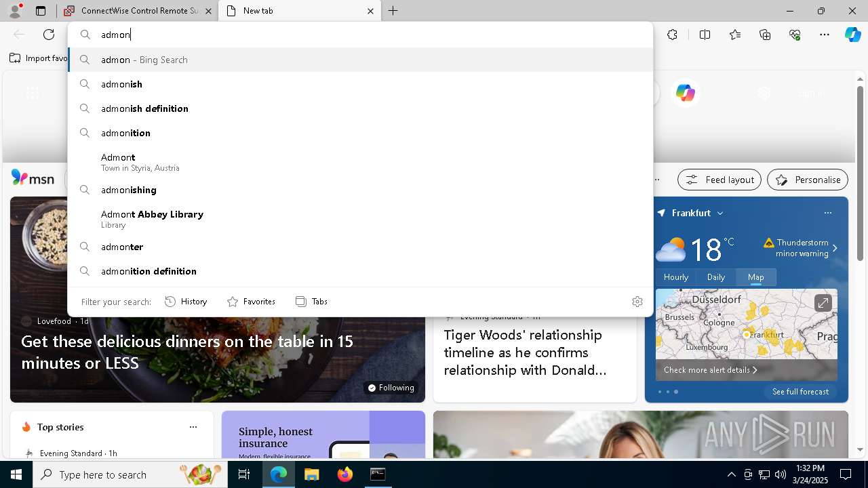The width and height of the screenshot is (868, 488).
Task: Open the notification center icon
Action: [846, 474]
